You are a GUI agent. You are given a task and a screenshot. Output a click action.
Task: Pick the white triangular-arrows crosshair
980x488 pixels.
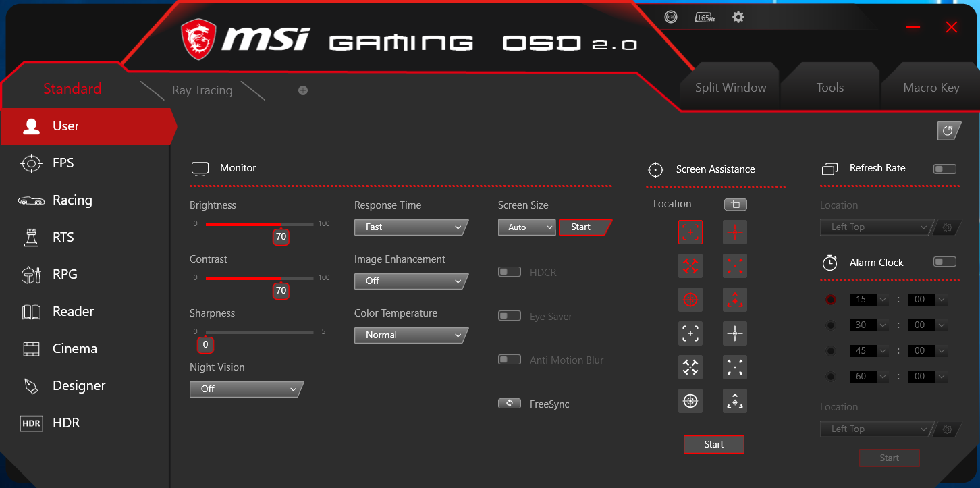point(735,401)
